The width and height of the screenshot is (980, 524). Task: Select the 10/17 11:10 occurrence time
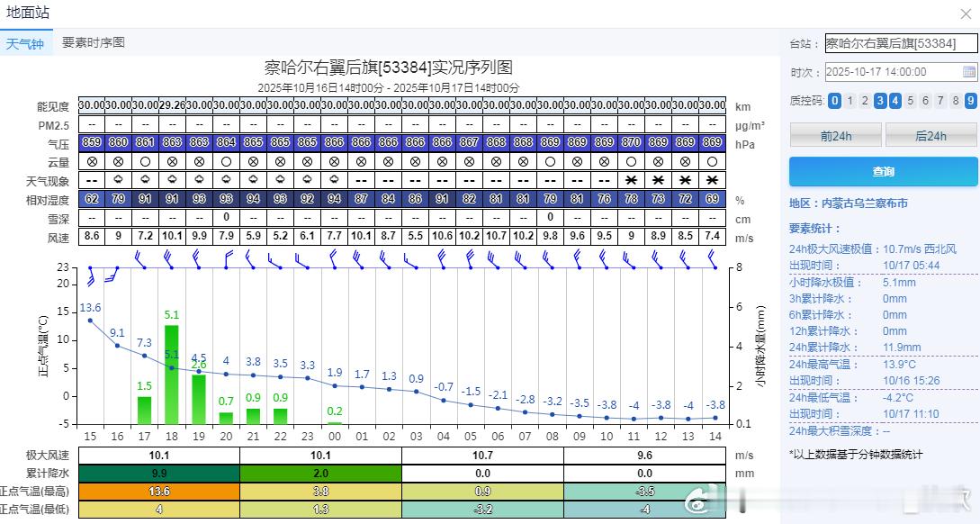pos(911,414)
